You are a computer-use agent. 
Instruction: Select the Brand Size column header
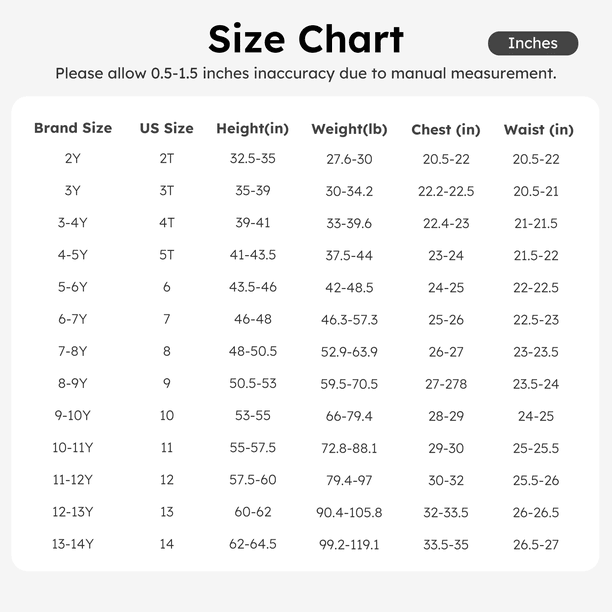[x=73, y=128]
